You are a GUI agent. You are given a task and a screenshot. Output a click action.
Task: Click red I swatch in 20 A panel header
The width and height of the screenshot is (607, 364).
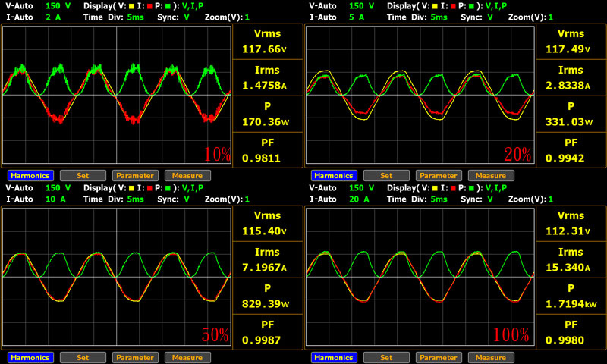pyautogui.click(x=453, y=188)
